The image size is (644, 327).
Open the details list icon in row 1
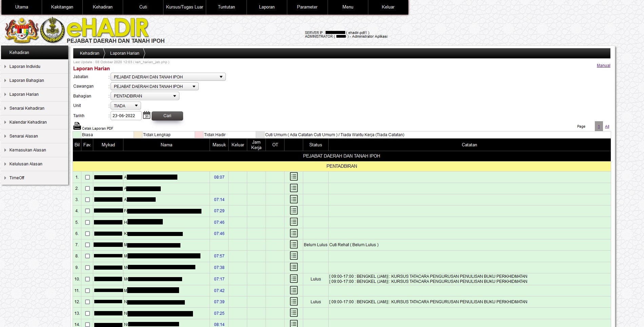tap(294, 177)
